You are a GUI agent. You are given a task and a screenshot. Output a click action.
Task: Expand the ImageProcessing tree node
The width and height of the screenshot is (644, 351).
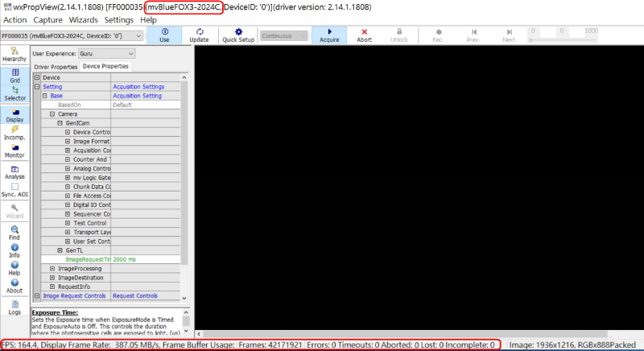tap(52, 268)
